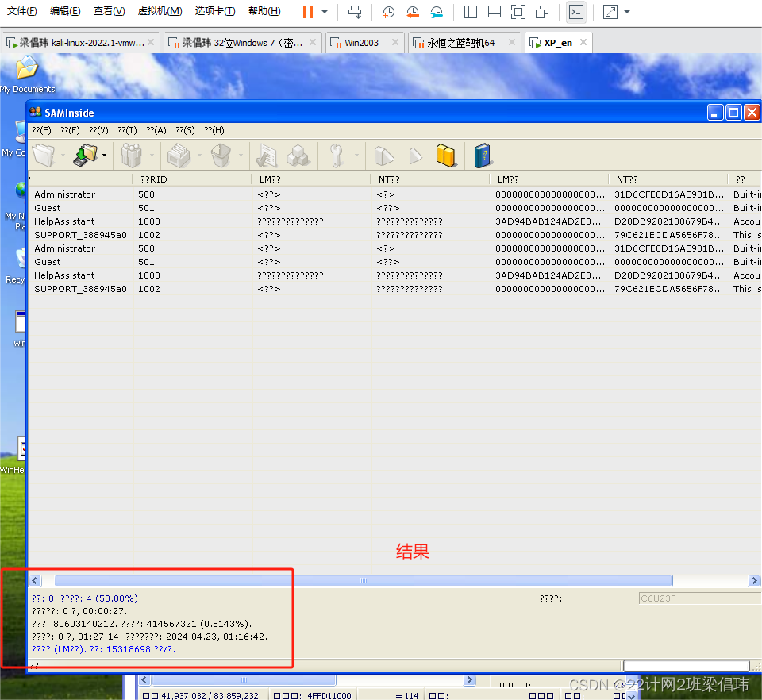This screenshot has height=700, width=762.
Task: Open the ??(S) menu in SAMInside
Action: point(185,130)
